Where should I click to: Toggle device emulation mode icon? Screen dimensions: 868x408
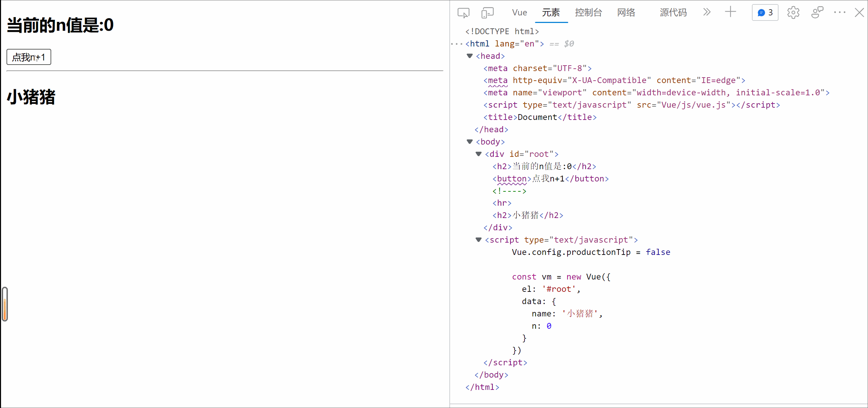click(x=487, y=13)
